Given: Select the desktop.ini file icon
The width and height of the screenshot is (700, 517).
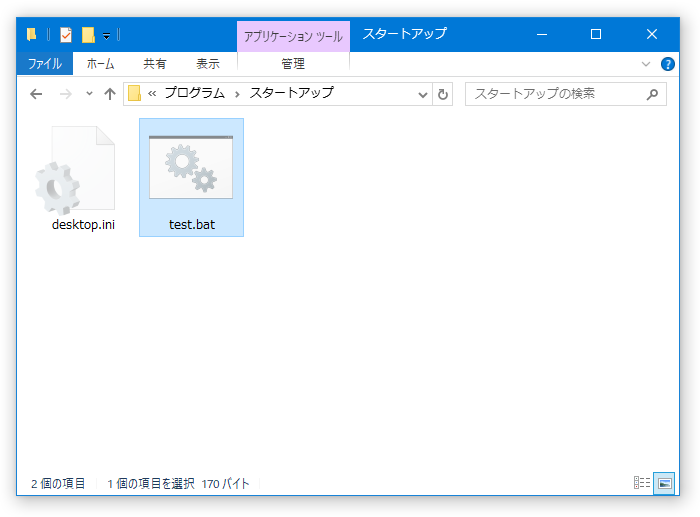Looking at the screenshot, I should [75, 170].
